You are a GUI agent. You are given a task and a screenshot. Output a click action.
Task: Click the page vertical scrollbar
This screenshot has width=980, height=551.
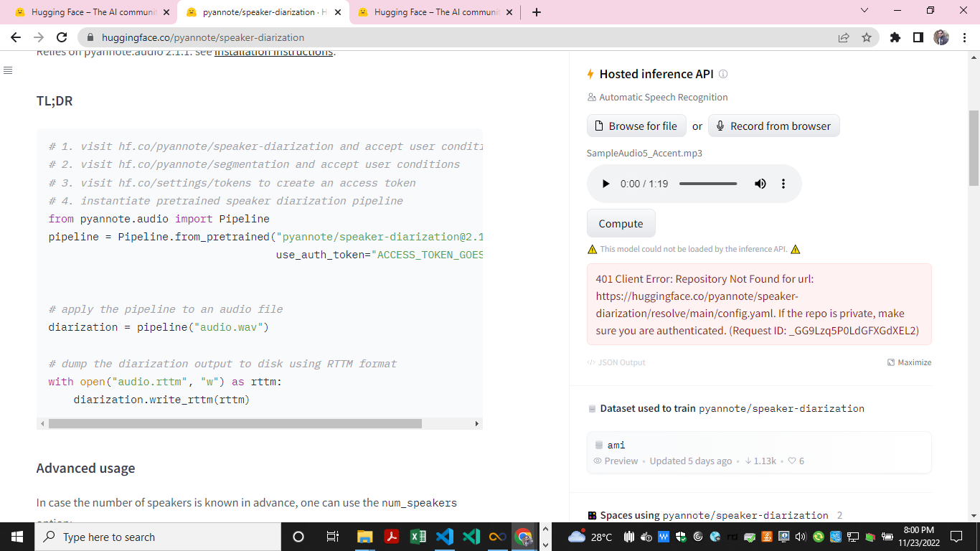tap(974, 148)
